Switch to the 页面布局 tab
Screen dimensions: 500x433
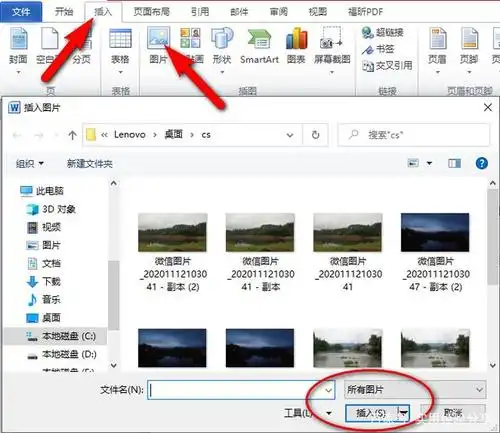tap(152, 12)
